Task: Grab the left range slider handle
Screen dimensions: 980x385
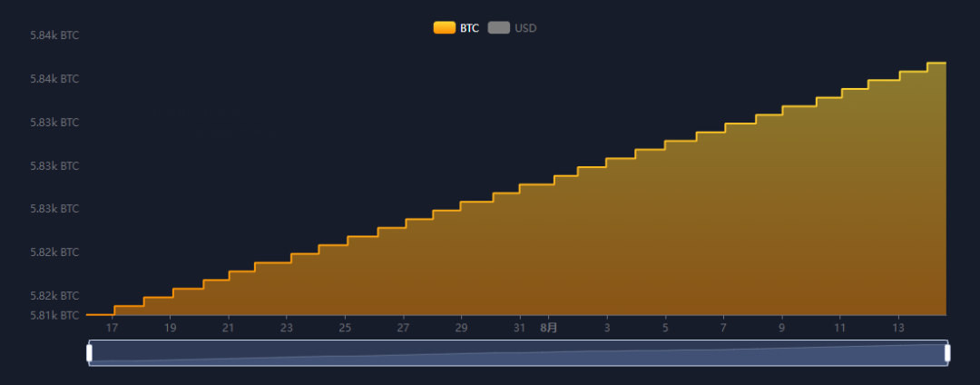Action: 89,353
